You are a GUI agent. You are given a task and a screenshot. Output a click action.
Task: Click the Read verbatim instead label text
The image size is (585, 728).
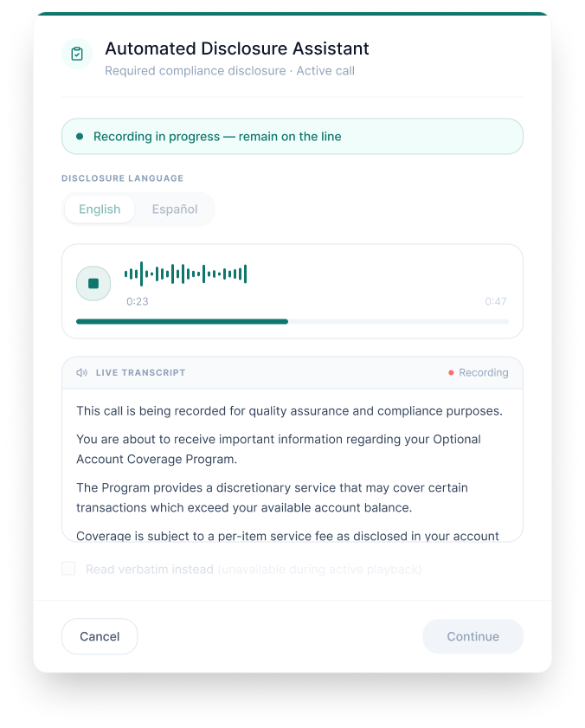tap(150, 569)
